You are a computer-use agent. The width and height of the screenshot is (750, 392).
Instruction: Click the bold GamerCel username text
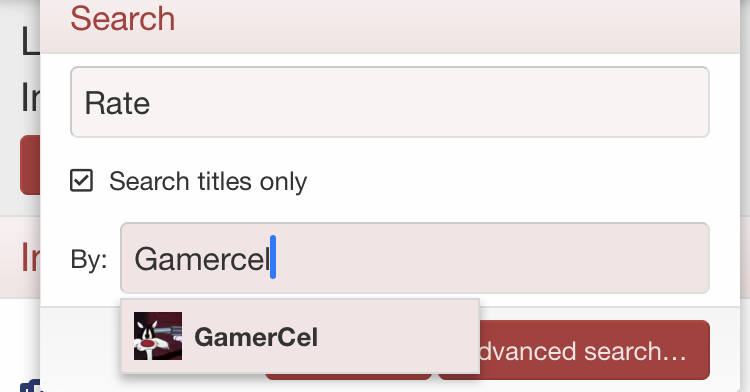[x=256, y=337]
